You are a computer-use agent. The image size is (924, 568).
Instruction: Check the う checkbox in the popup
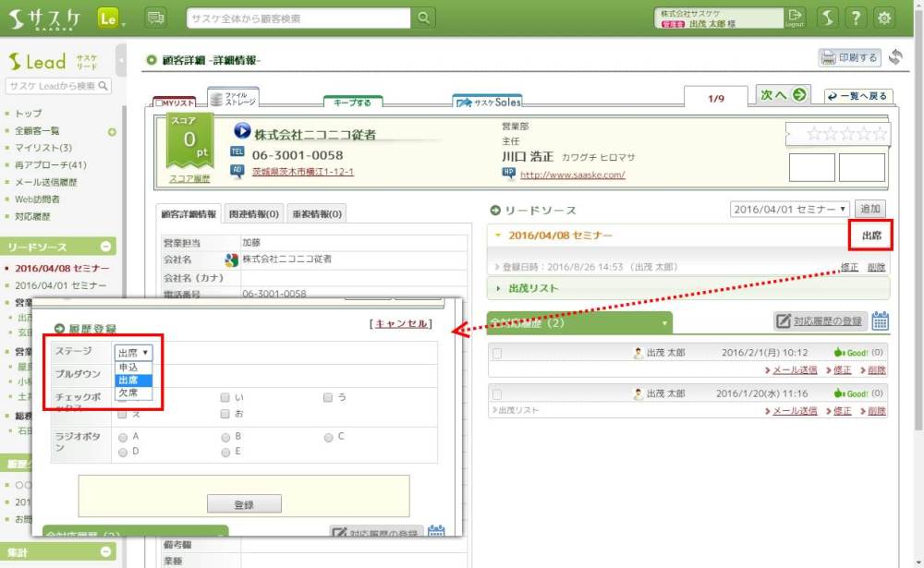pos(328,398)
